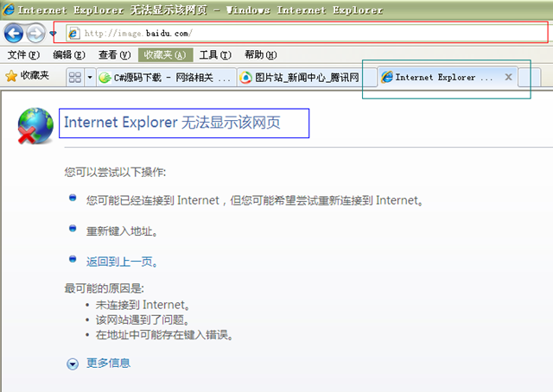Click the 返回到上一页 link
This screenshot has width=553, height=392.
[122, 262]
